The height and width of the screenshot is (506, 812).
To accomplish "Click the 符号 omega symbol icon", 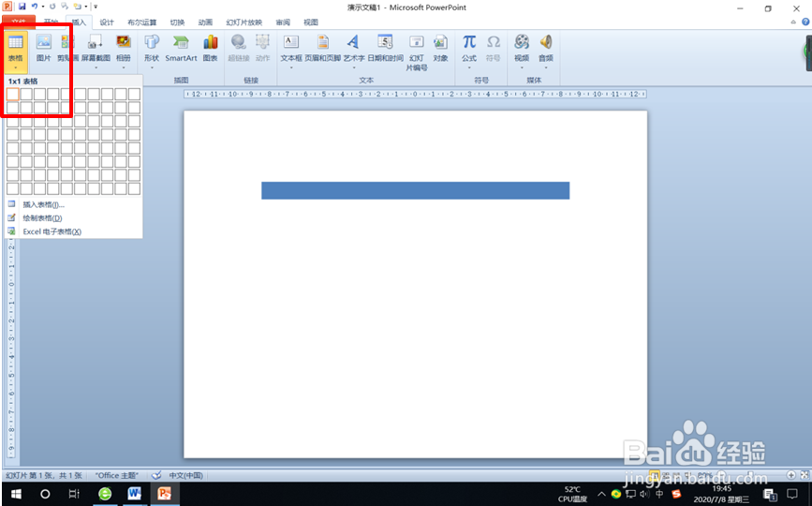I will (x=493, y=42).
